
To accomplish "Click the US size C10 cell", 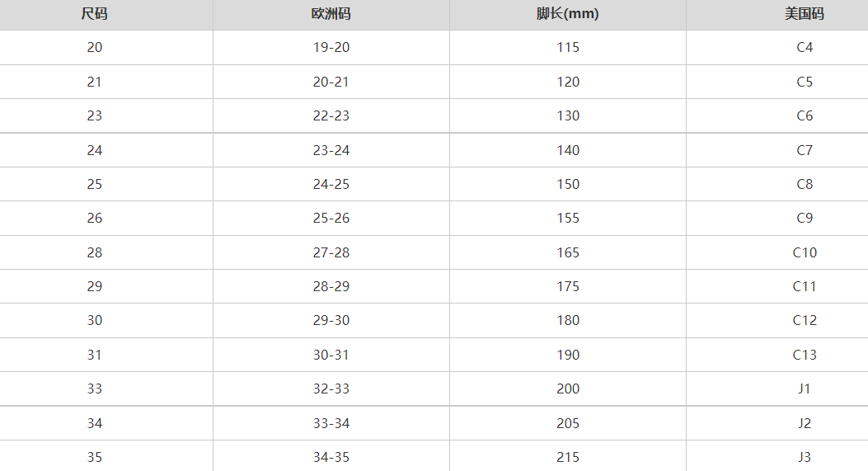I will [805, 252].
